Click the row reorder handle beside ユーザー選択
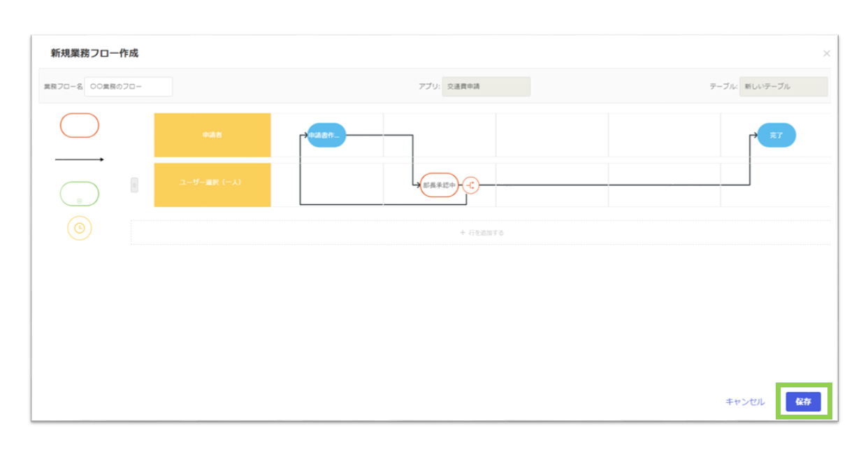 pyautogui.click(x=135, y=185)
